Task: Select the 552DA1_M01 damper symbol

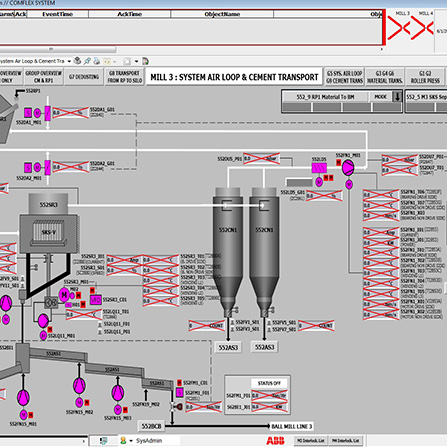Action: (48, 113)
